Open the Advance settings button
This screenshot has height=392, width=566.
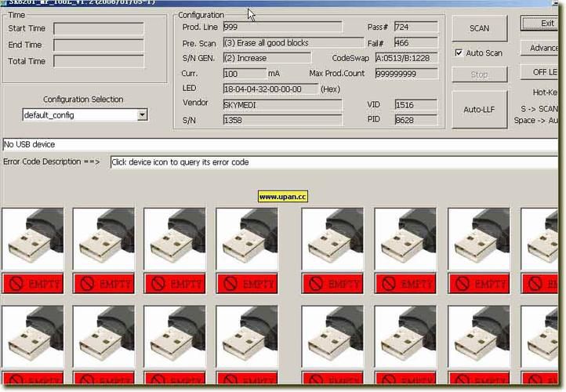(543, 48)
